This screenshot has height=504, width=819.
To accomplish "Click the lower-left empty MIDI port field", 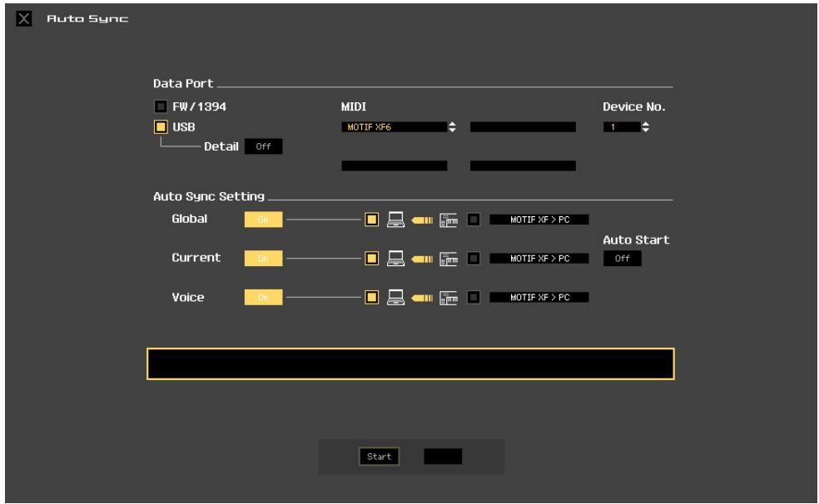I will [x=395, y=166].
